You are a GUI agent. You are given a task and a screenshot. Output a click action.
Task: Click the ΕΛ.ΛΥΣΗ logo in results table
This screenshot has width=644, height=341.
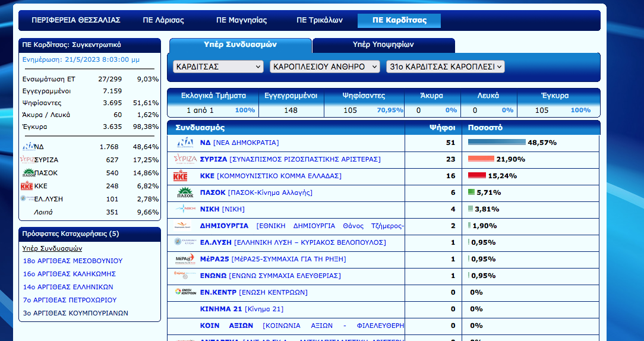pos(185,242)
